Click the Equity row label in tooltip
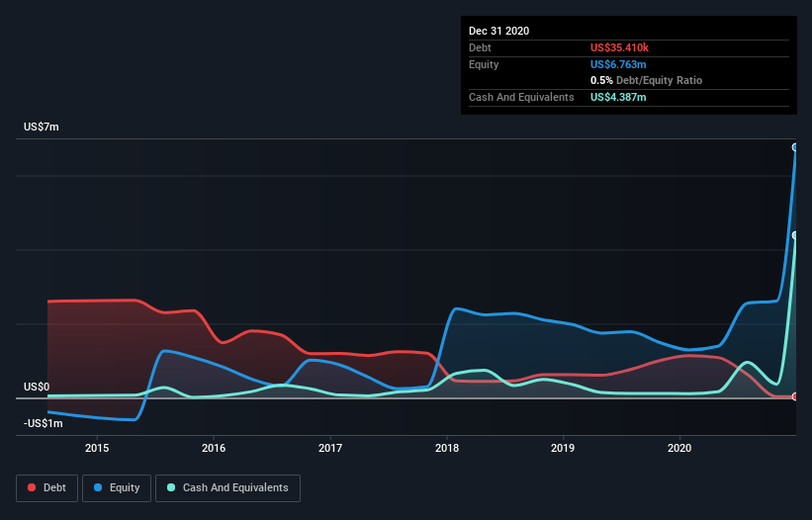 pyautogui.click(x=484, y=64)
